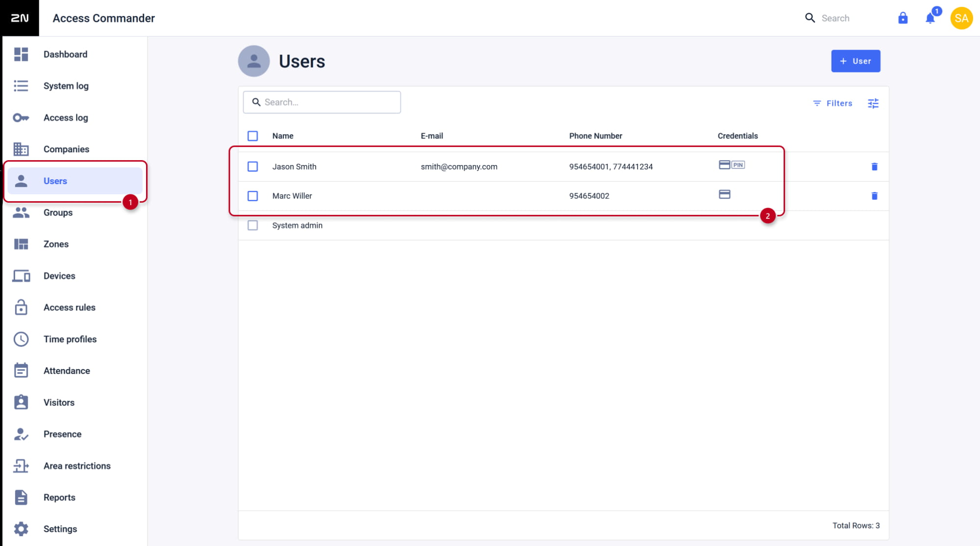Open the column settings sliders icon
The width and height of the screenshot is (980, 546).
[x=873, y=103]
